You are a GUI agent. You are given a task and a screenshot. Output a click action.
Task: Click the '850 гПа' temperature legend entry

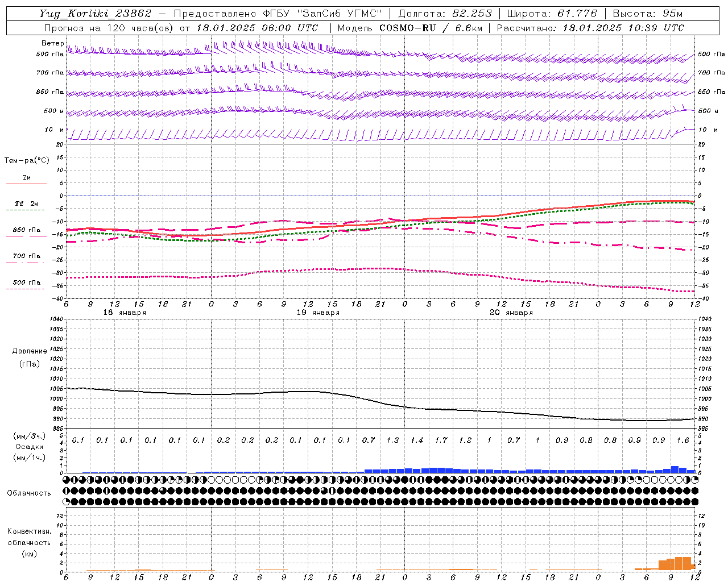coord(27,230)
